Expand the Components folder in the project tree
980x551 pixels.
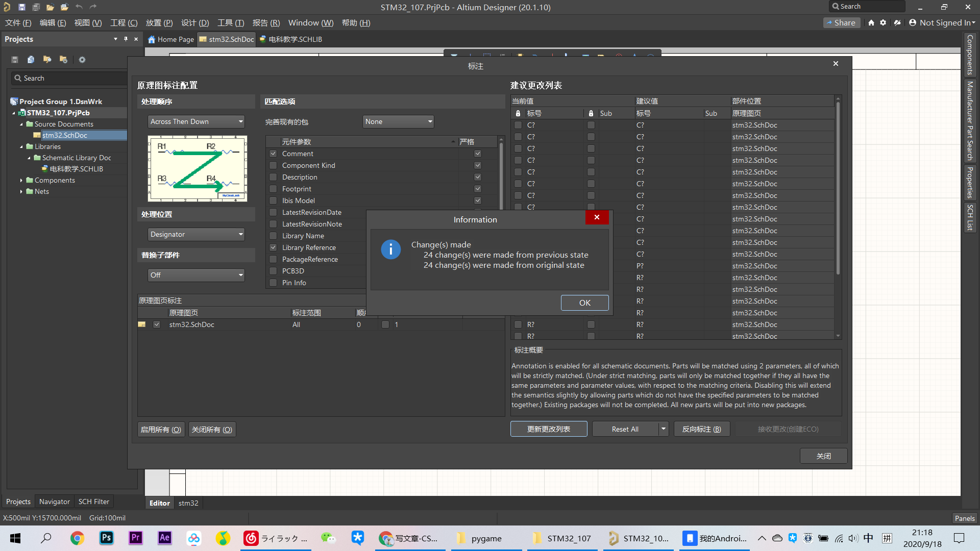[x=21, y=180]
